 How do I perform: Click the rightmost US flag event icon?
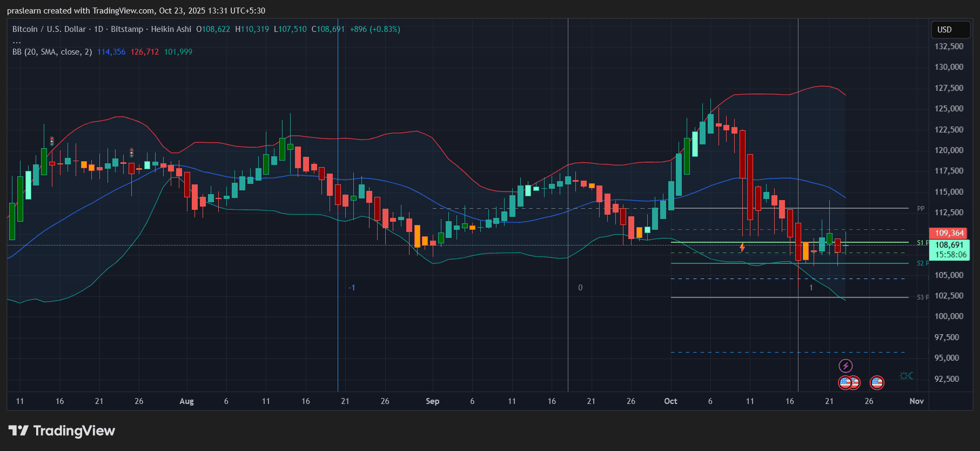point(877,383)
